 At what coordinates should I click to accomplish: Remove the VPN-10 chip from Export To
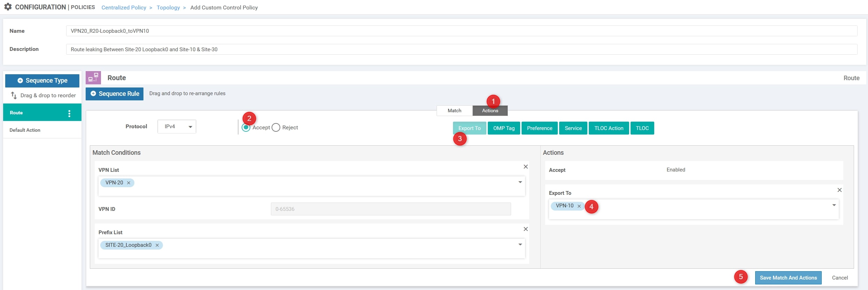[579, 206]
